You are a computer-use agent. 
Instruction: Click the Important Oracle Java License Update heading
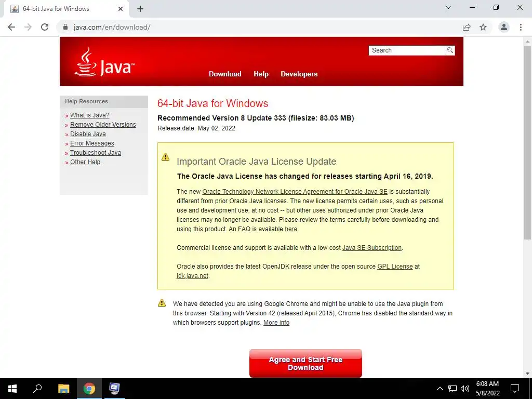pyautogui.click(x=257, y=162)
